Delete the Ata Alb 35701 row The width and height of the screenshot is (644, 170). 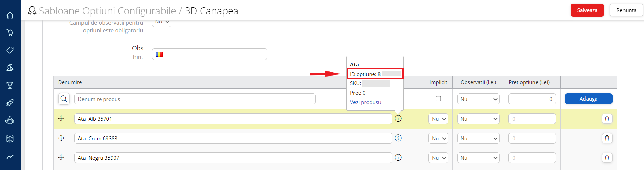coord(607,119)
